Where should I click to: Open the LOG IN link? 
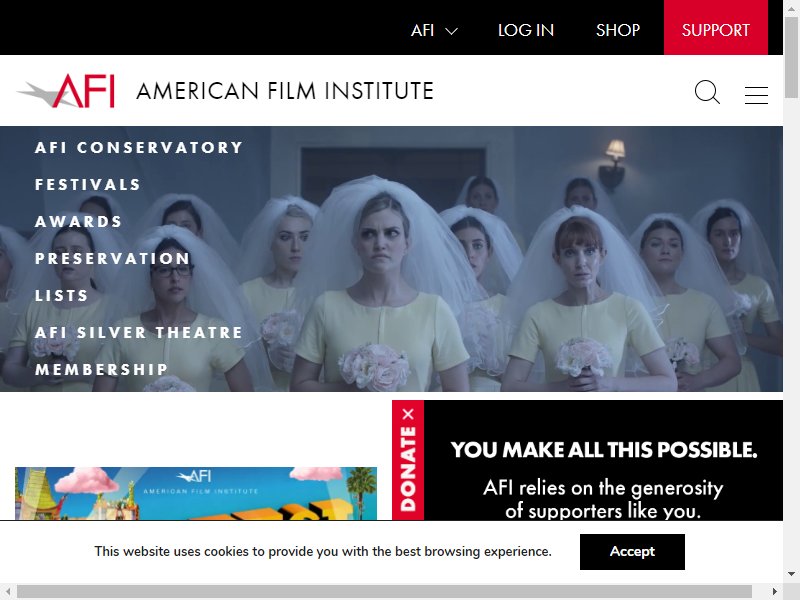point(526,30)
